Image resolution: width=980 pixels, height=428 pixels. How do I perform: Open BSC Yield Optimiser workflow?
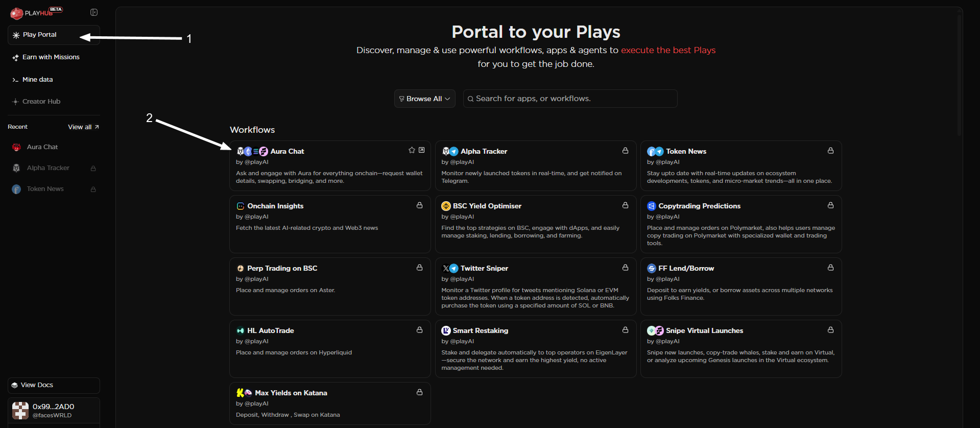click(536, 224)
